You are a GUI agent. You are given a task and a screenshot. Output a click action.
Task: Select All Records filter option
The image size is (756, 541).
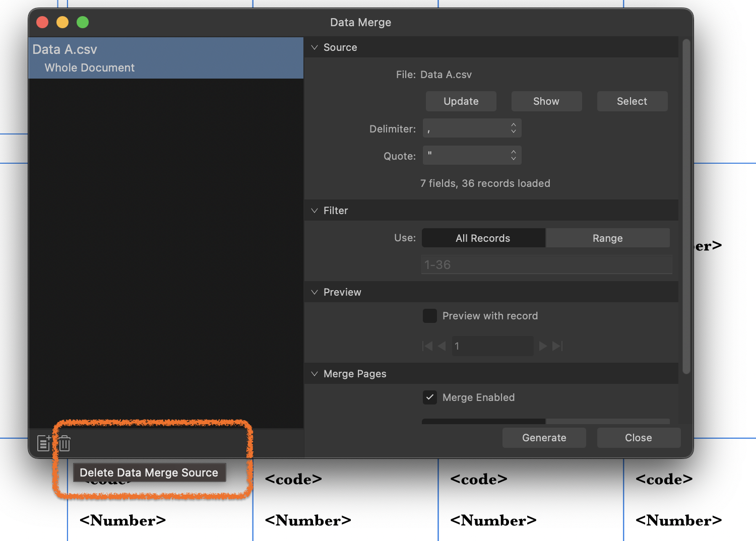(483, 238)
